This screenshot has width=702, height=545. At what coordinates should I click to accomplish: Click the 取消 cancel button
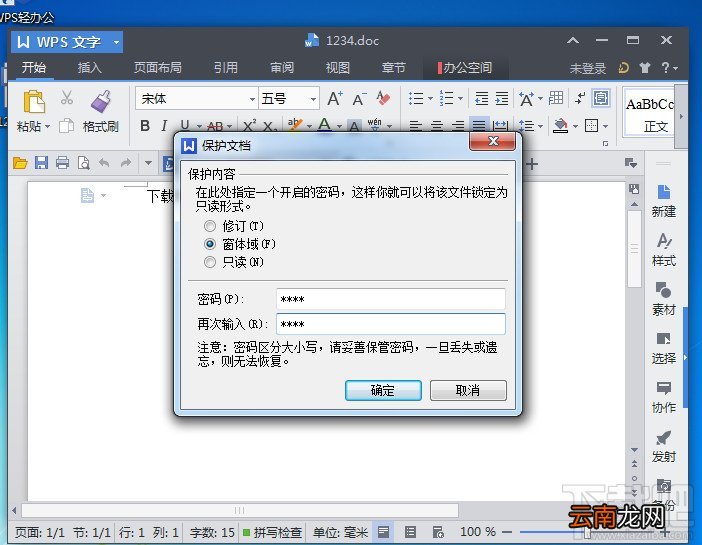[468, 391]
